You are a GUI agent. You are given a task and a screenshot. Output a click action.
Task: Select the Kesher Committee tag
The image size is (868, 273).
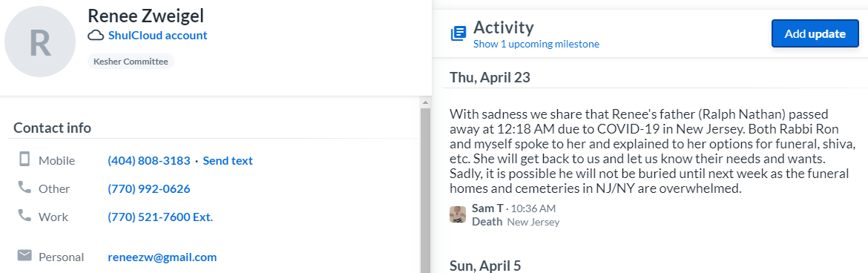coord(131,62)
